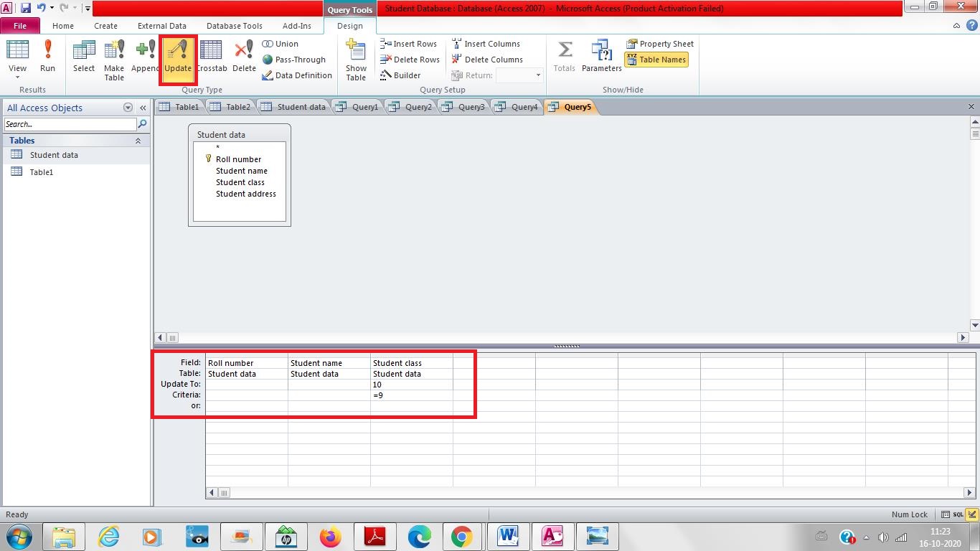Image resolution: width=980 pixels, height=551 pixels.
Task: Choose the Crosstab query type
Action: click(x=211, y=57)
